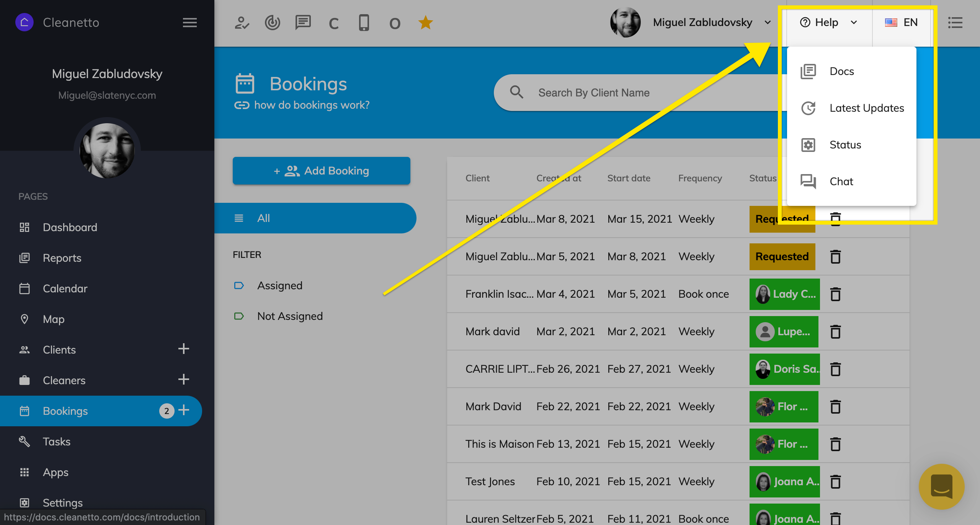
Task: Toggle the sidebar hamburger menu
Action: pos(189,23)
